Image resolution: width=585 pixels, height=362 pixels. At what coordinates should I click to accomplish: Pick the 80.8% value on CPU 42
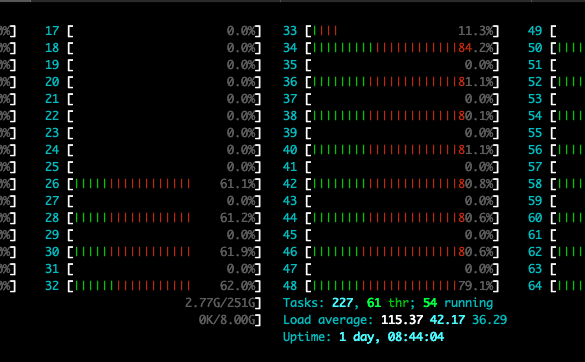476,184
